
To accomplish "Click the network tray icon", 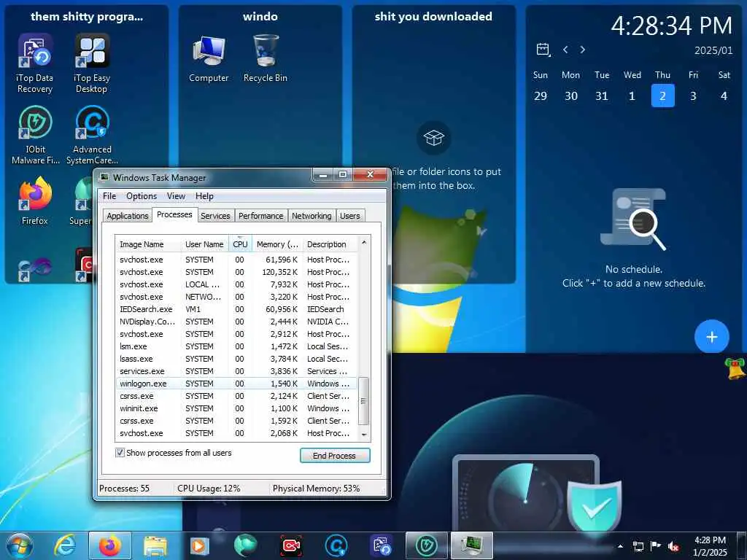I will tap(638, 546).
